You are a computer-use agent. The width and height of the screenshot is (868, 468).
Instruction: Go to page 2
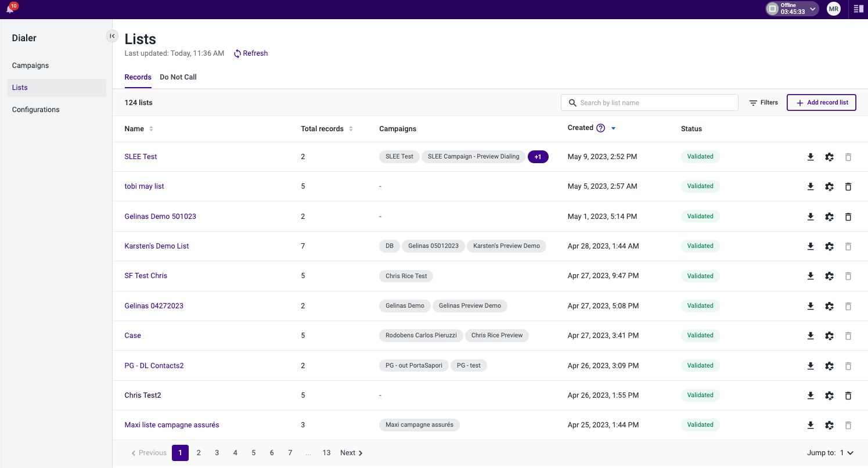click(199, 453)
